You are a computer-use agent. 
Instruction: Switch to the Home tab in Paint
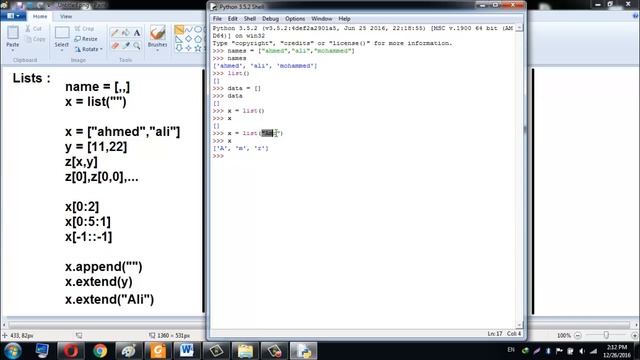pos(40,16)
